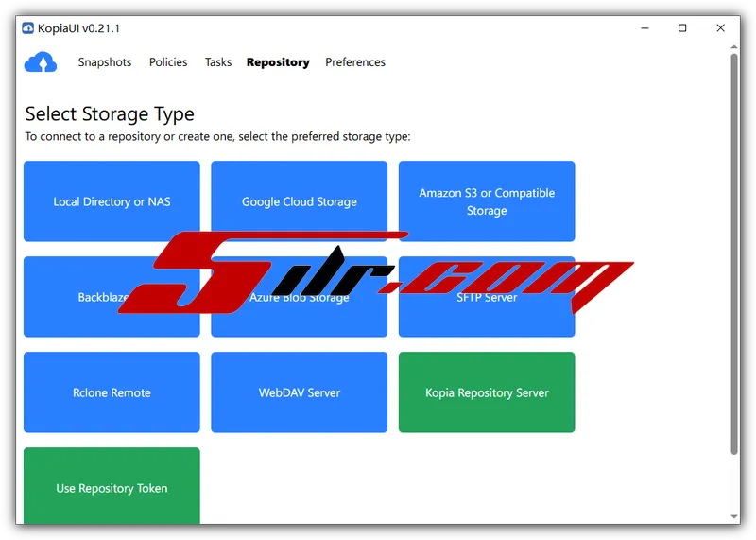The width and height of the screenshot is (756, 540).
Task: Close the KopiaUI window
Action: (x=720, y=28)
